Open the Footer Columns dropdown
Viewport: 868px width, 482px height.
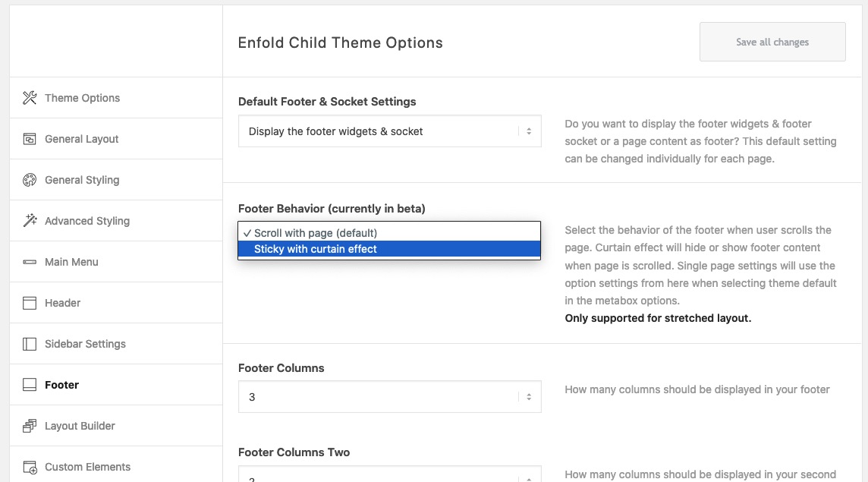pyautogui.click(x=390, y=397)
